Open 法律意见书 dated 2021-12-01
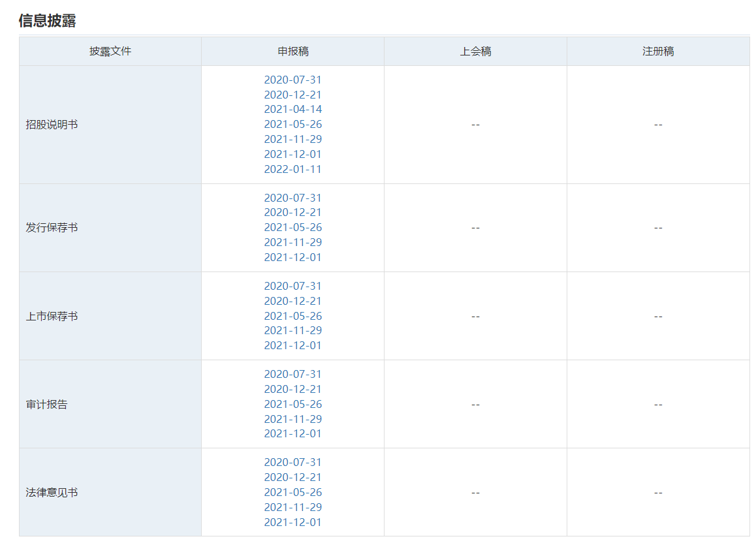This screenshot has width=756, height=543. [x=292, y=522]
